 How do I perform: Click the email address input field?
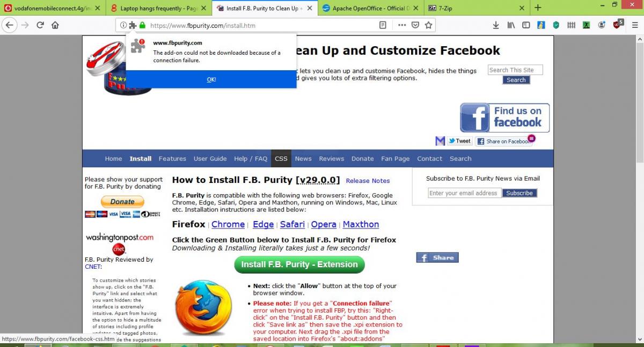pos(465,193)
